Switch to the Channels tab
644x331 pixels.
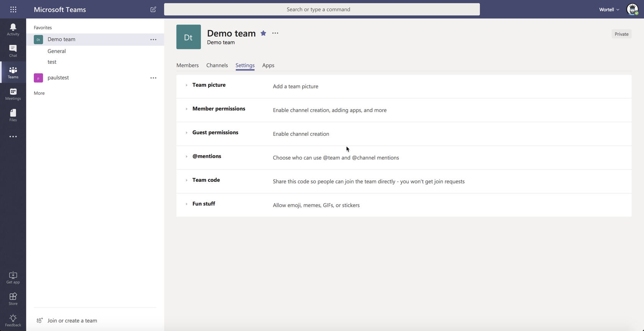[x=217, y=65]
